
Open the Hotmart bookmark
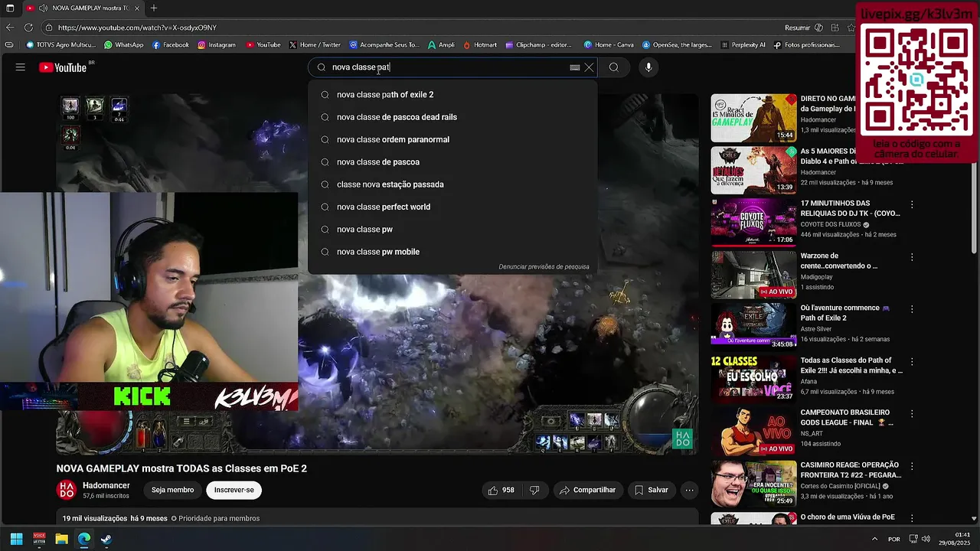point(480,45)
